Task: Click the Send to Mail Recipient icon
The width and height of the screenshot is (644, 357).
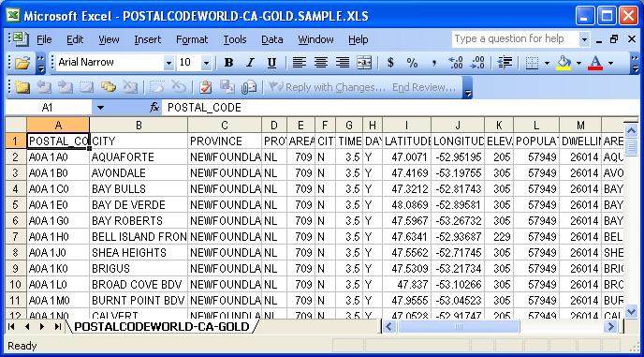Action: coord(249,87)
